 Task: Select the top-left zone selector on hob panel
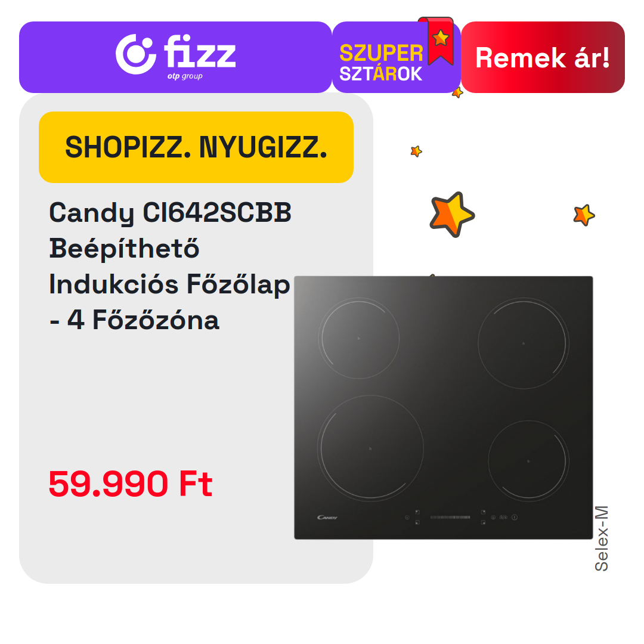[x=417, y=512]
